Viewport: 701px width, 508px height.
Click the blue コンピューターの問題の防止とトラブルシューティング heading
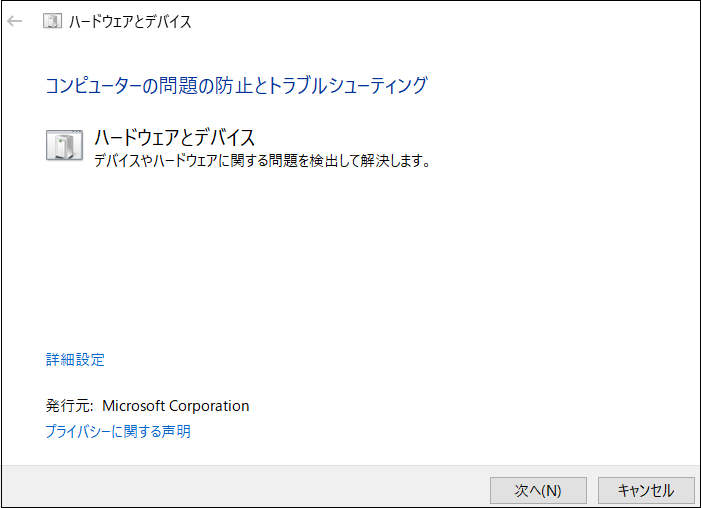(236, 85)
